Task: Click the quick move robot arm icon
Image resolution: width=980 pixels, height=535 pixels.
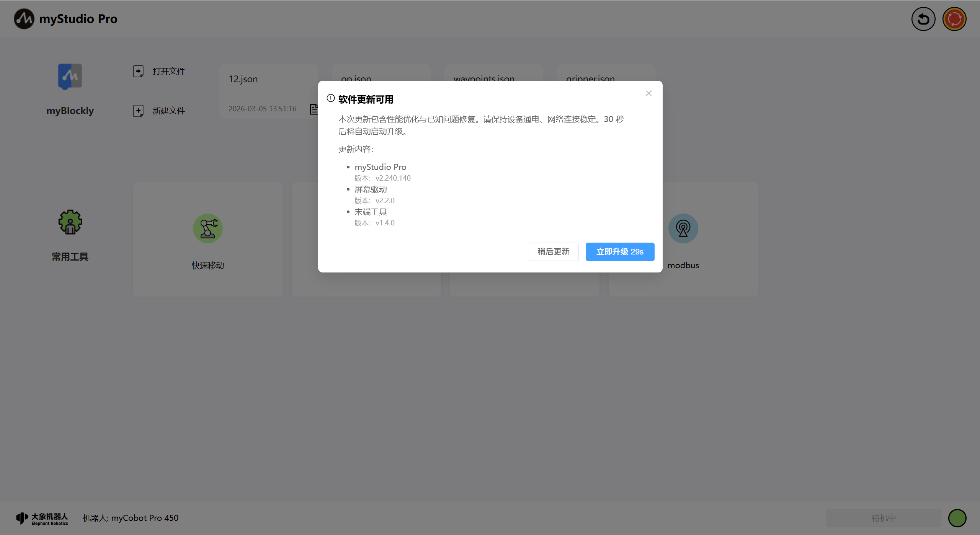Action: click(x=208, y=228)
